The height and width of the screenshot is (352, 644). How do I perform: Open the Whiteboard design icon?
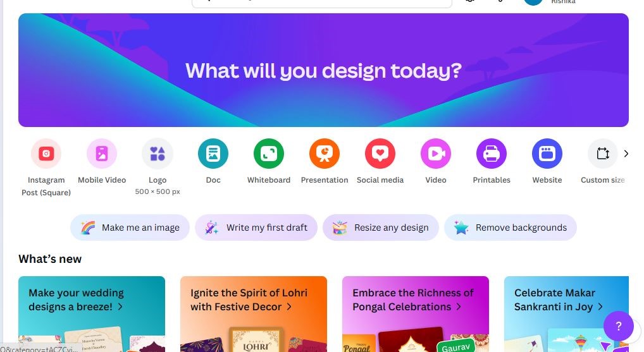[269, 154]
